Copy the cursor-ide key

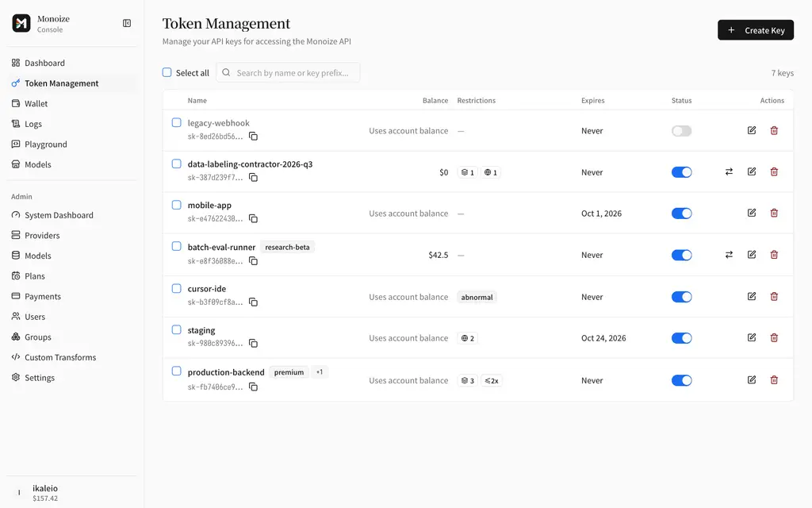[x=253, y=302]
